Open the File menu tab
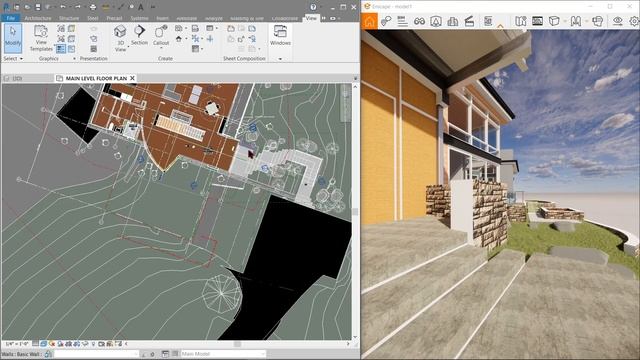This screenshot has height=360, width=640. [11, 18]
